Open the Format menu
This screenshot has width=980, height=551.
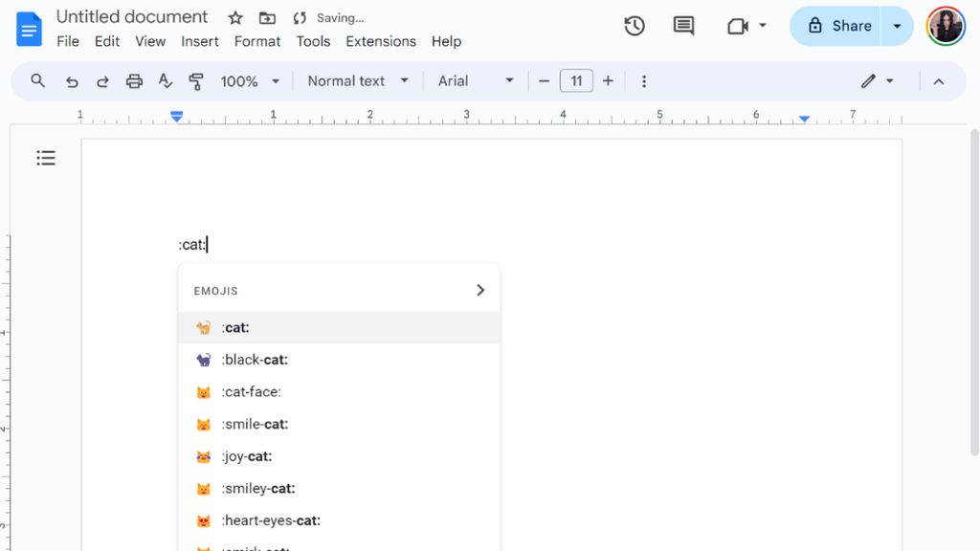[257, 41]
